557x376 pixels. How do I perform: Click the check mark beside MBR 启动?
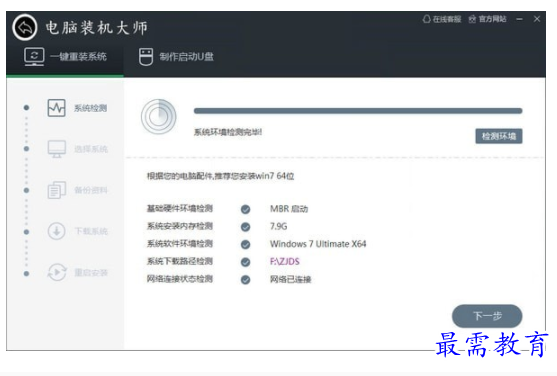[x=245, y=209]
